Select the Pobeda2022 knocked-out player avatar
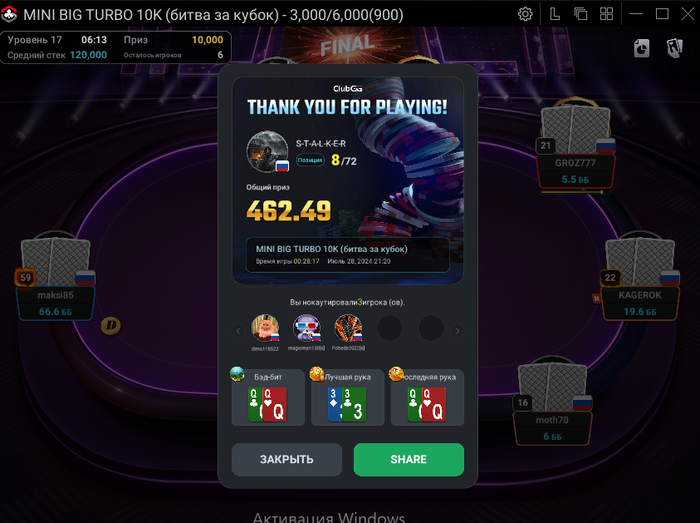 [348, 328]
